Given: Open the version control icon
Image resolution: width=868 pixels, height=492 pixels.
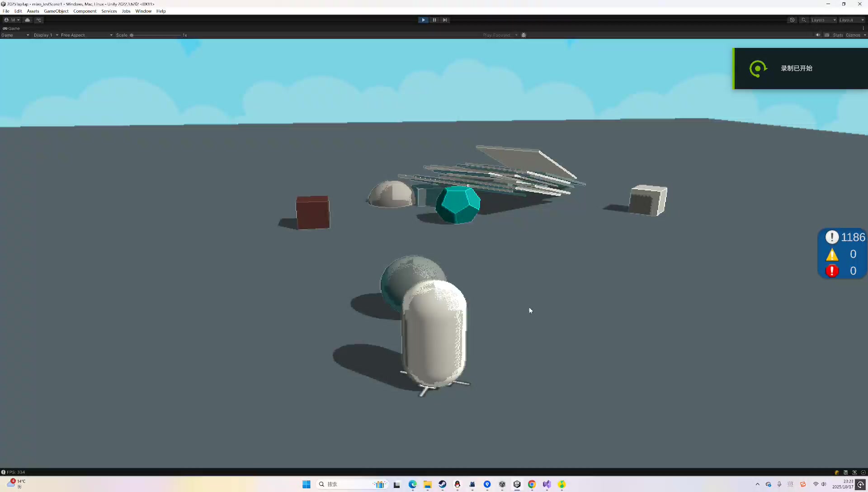Looking at the screenshot, I should (x=39, y=20).
